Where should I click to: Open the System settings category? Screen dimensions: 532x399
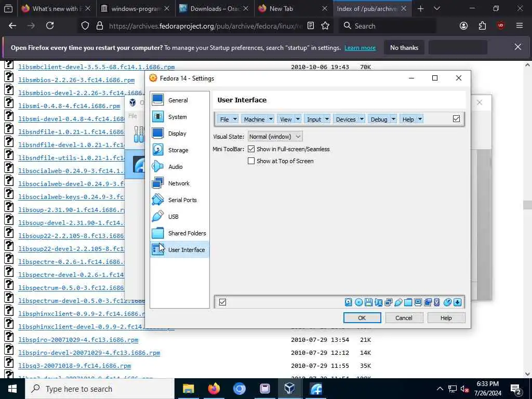(x=179, y=117)
